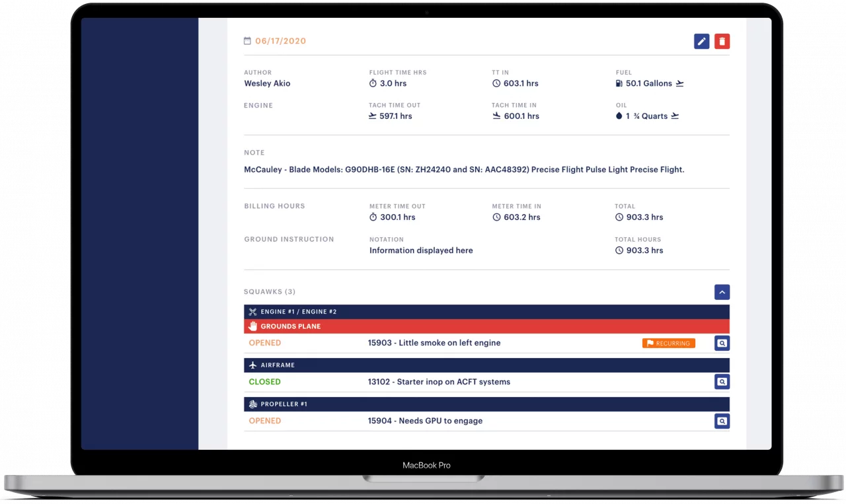846x504 pixels.
Task: Click OPENED status for squawk 15903
Action: pyautogui.click(x=265, y=343)
